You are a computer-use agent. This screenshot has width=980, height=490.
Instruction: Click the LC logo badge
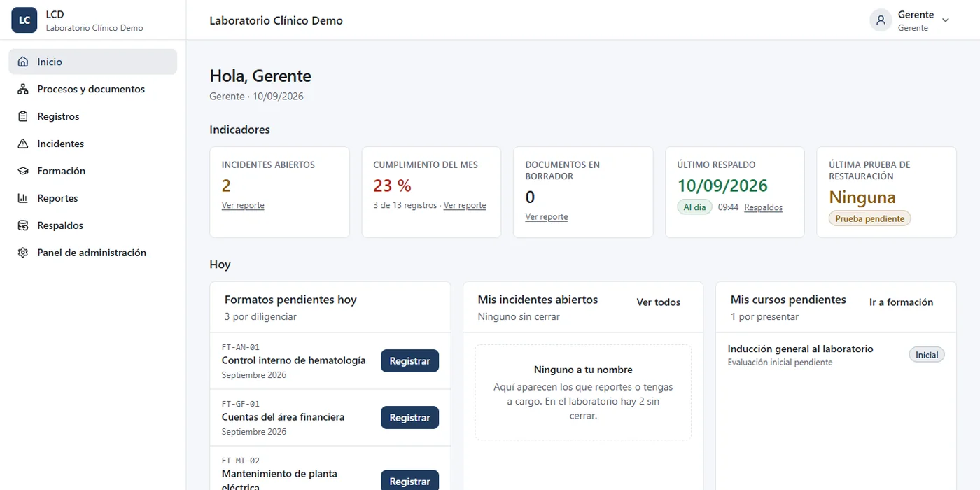click(24, 20)
